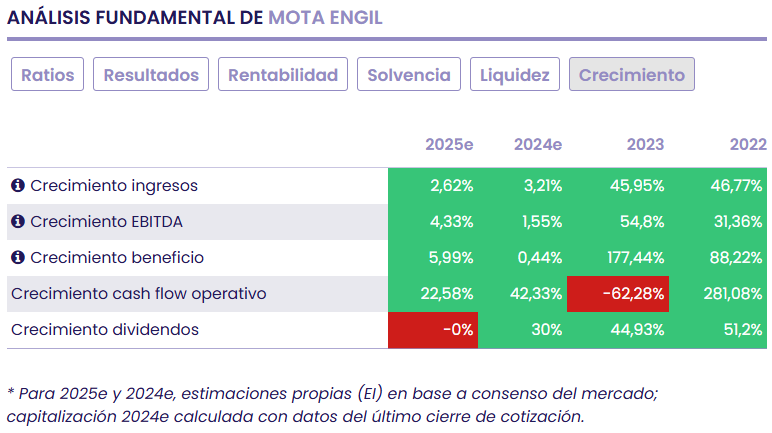Select the active Crecimiento tab

[631, 75]
